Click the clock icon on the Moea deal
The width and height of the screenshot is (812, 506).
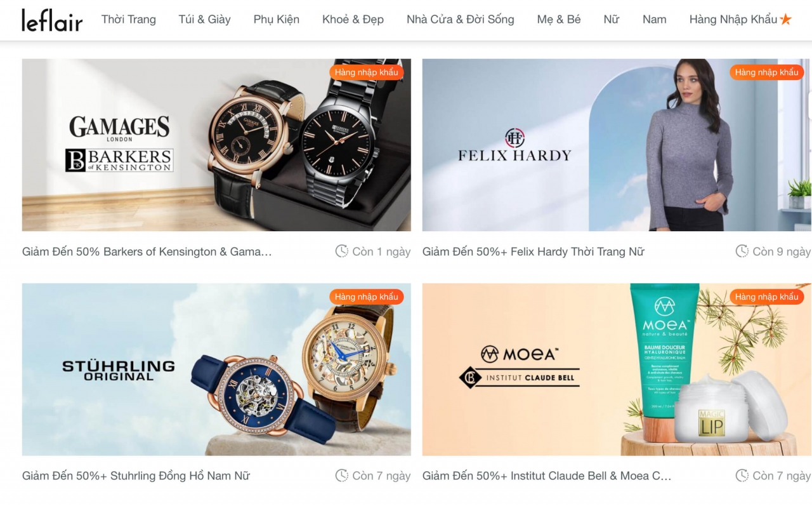tap(742, 476)
